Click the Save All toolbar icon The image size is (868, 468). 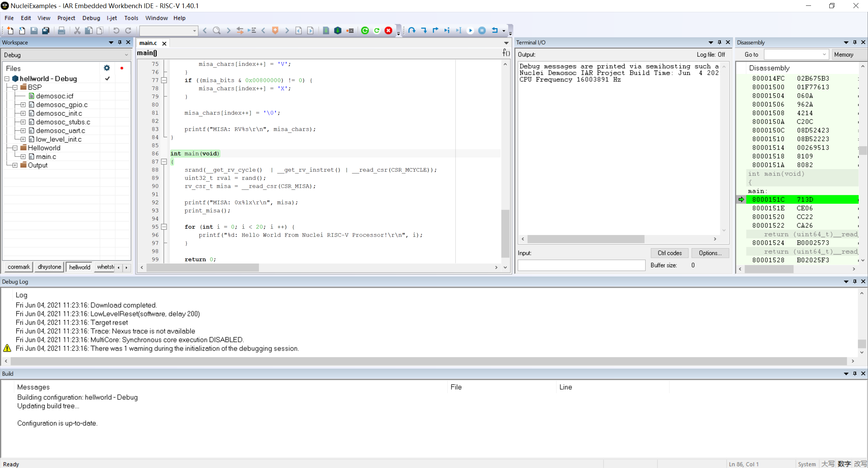tap(45, 31)
